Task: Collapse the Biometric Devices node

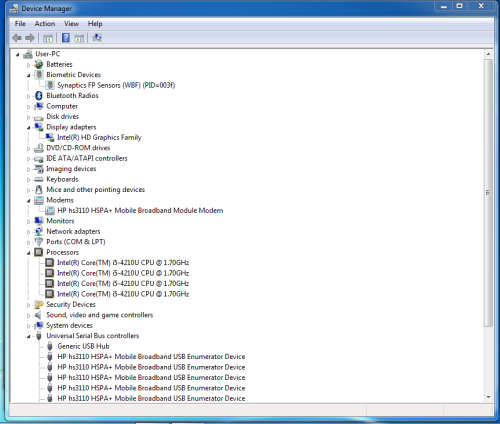Action: [29, 75]
